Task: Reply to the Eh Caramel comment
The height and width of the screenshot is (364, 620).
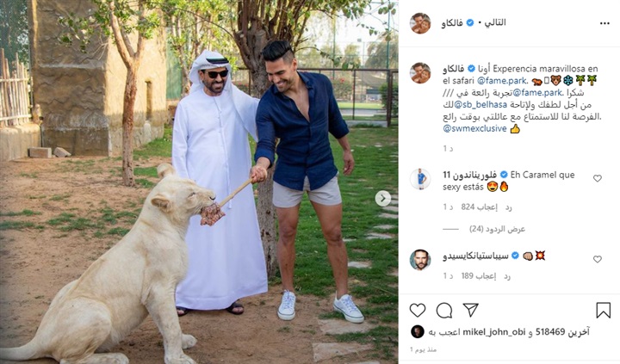Action: click(508, 207)
